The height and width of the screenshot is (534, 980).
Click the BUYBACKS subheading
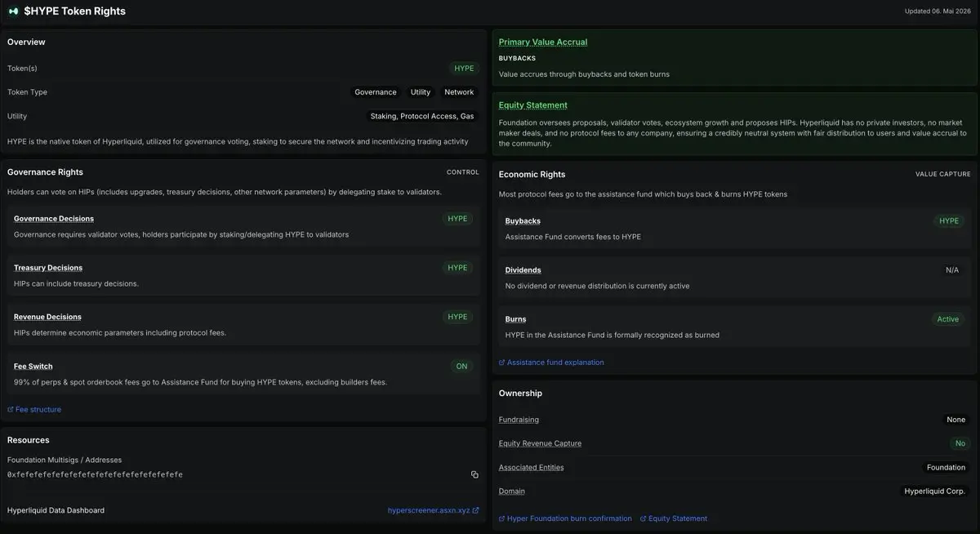click(517, 59)
